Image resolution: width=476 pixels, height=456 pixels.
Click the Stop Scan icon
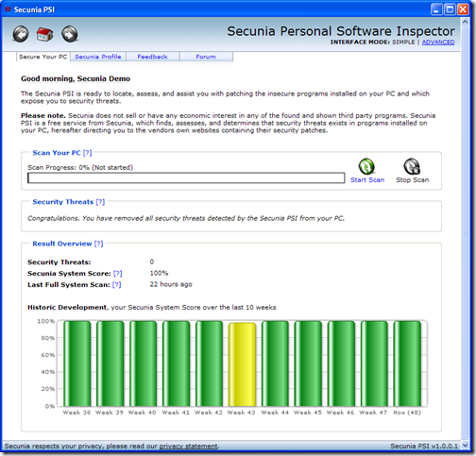coord(412,166)
